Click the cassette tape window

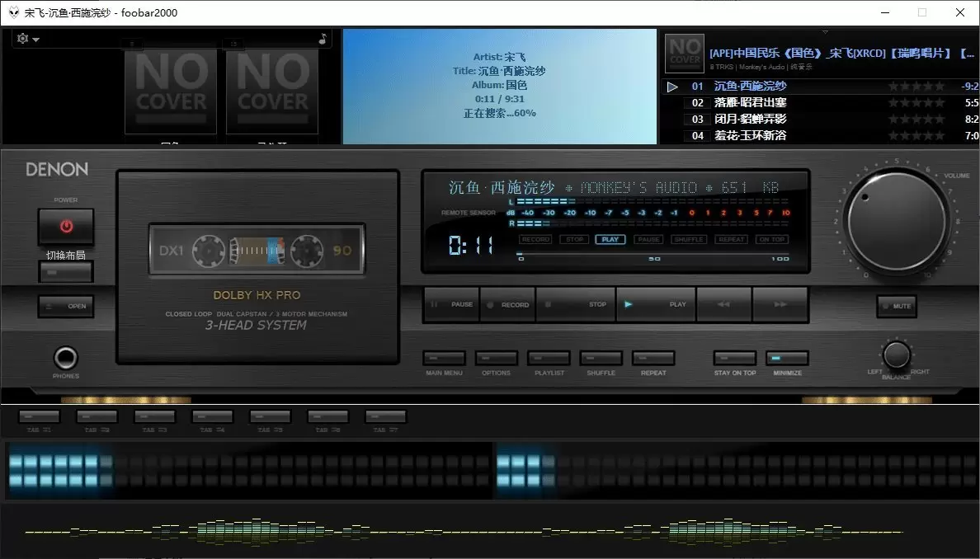point(257,250)
